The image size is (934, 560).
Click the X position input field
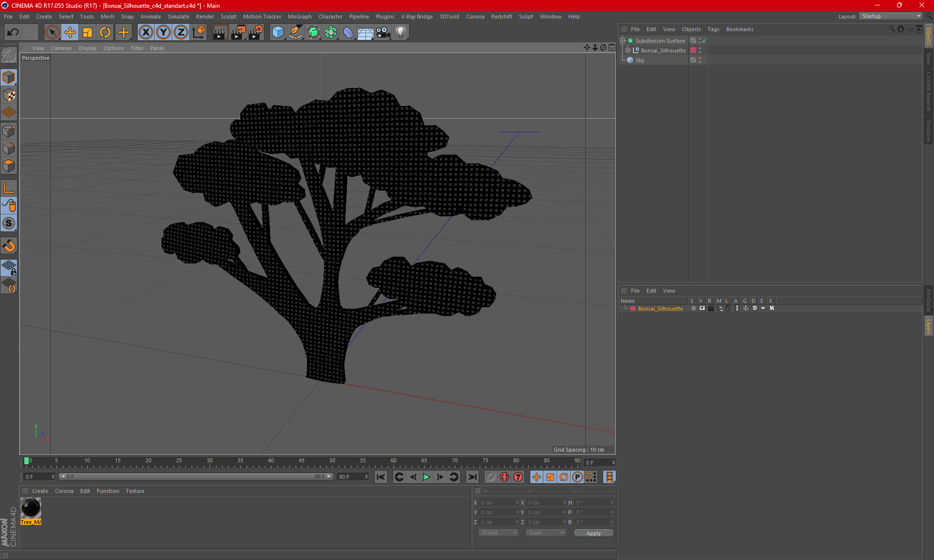[500, 503]
